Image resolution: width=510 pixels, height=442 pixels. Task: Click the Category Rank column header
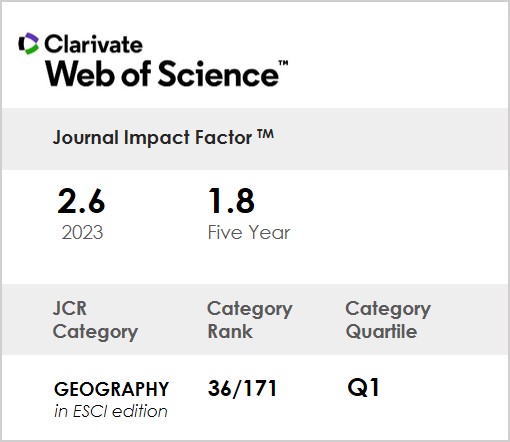pos(250,320)
